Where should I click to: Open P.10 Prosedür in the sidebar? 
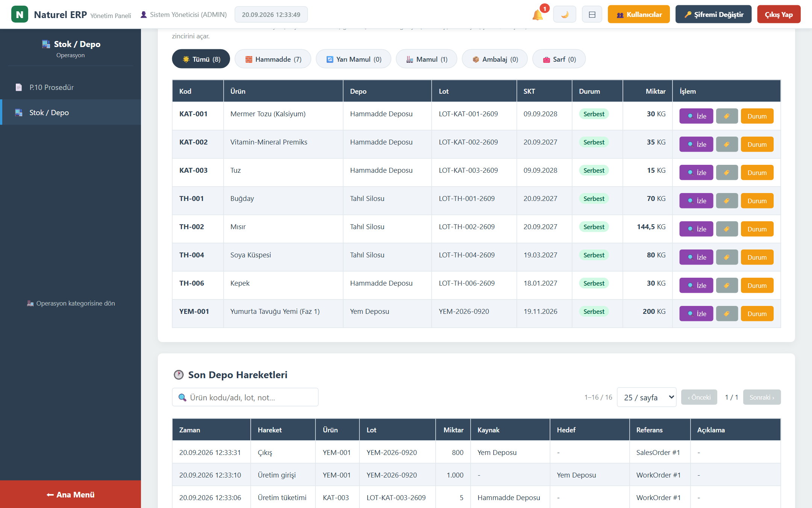click(x=71, y=87)
